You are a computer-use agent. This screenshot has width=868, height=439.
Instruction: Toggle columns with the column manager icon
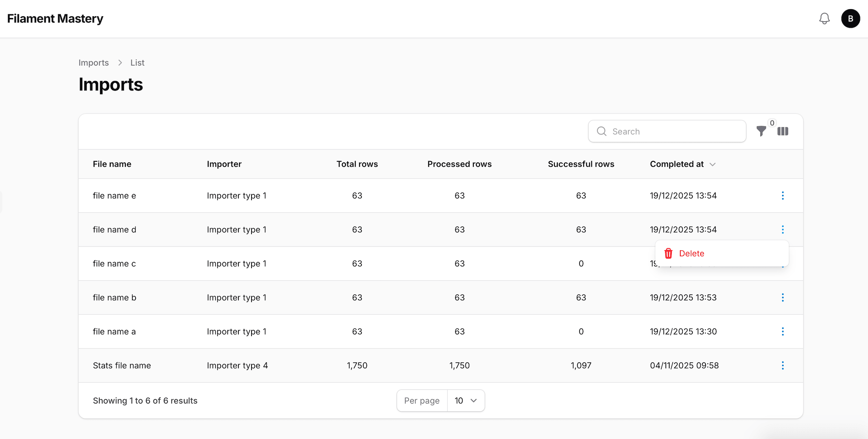782,131
